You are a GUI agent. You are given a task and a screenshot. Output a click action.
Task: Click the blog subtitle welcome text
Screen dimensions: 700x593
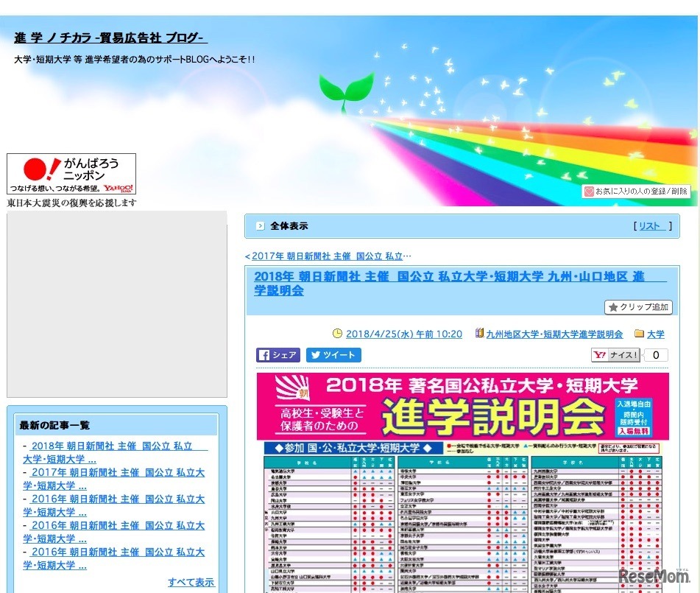pos(135,60)
